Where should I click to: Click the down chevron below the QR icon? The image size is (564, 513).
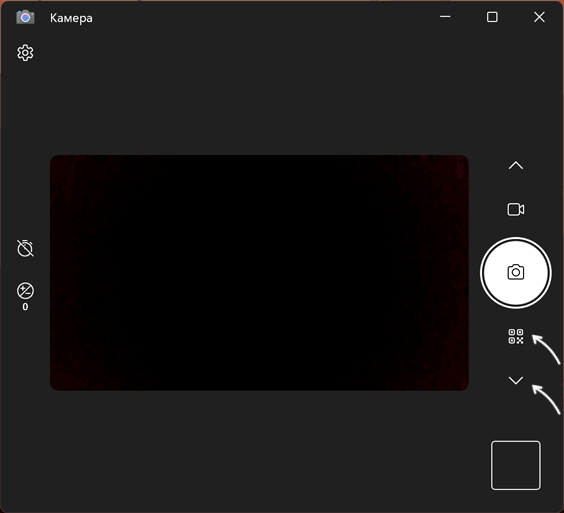click(x=515, y=380)
